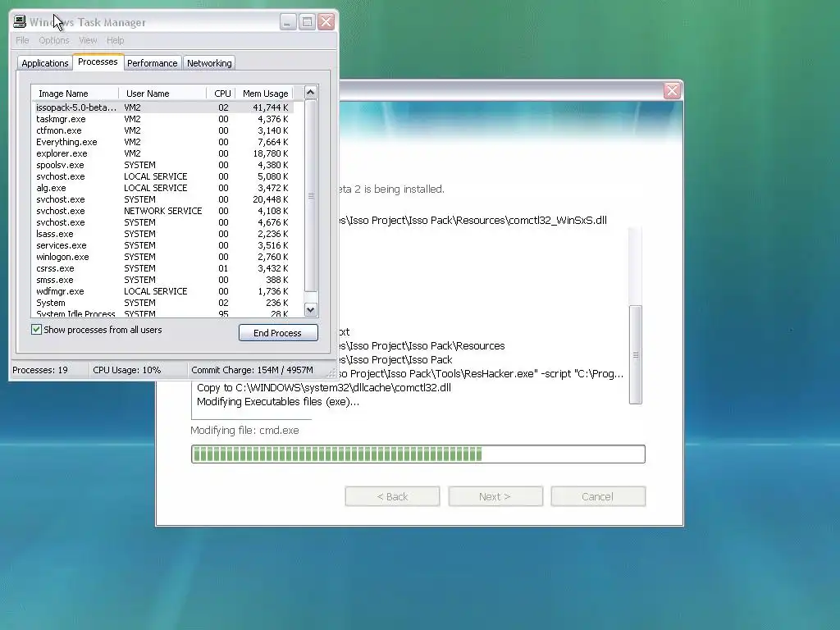Open the Help menu in Task Manager
The width and height of the screenshot is (840, 630).
(x=115, y=40)
